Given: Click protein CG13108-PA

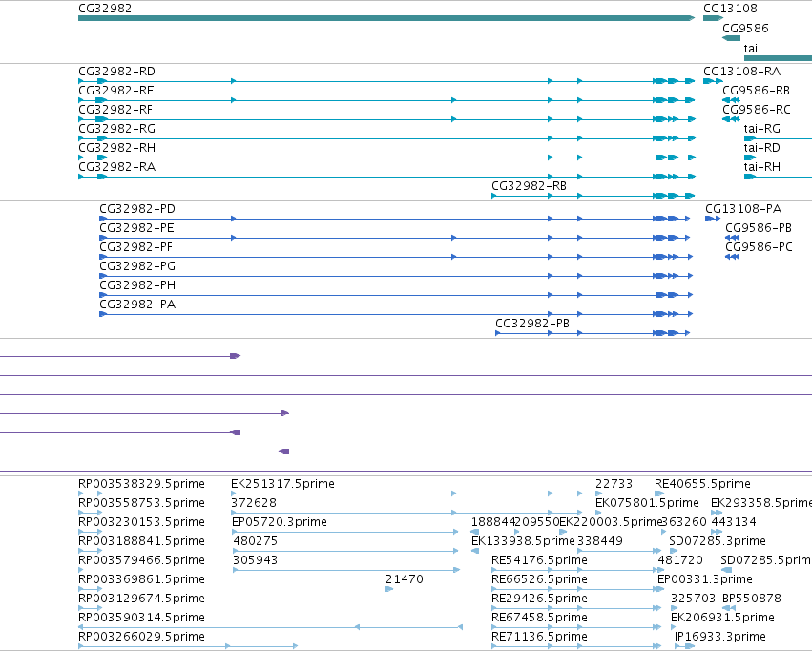Looking at the screenshot, I should 713,219.
